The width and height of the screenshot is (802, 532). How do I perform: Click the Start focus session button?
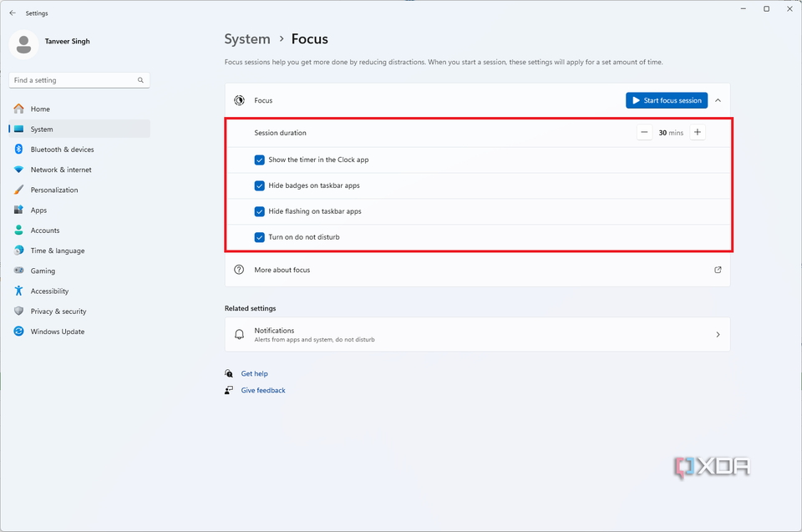[x=666, y=99]
